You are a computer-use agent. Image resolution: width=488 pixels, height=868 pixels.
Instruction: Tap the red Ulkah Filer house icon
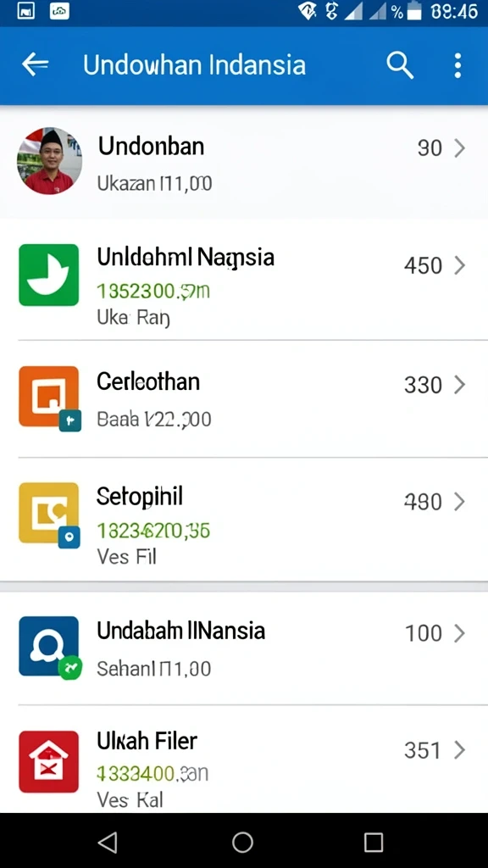48,761
